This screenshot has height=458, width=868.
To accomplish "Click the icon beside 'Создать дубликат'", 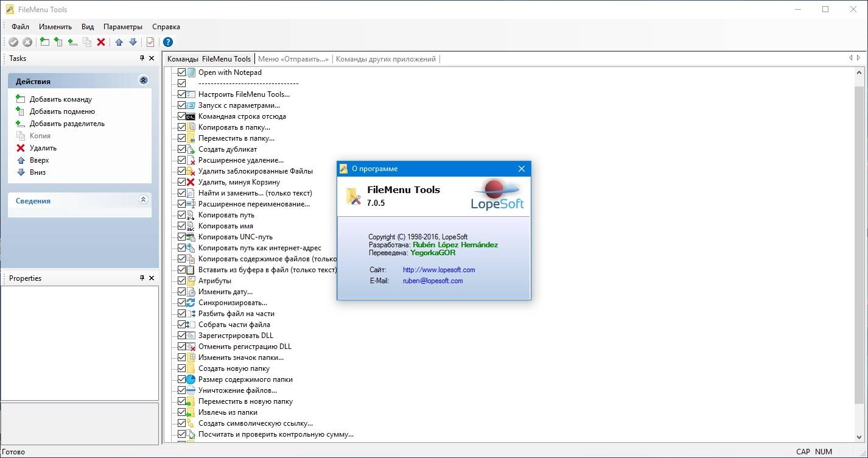I will [x=191, y=149].
